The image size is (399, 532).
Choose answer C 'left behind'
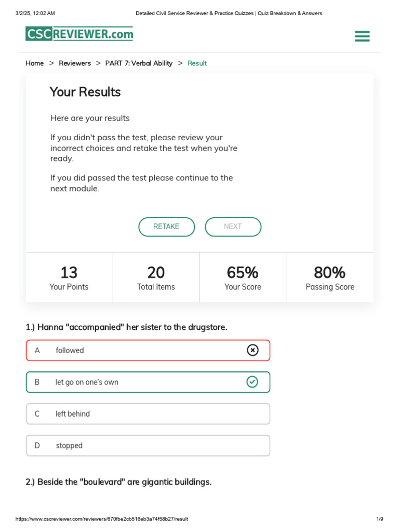(x=148, y=414)
